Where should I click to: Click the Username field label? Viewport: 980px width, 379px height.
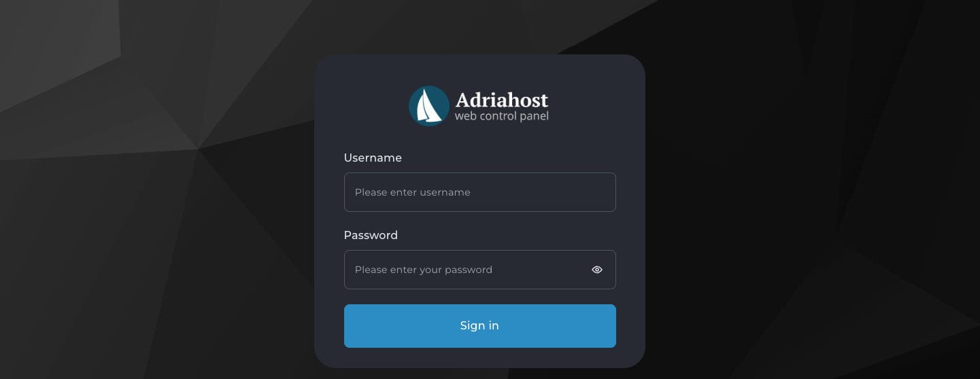373,158
